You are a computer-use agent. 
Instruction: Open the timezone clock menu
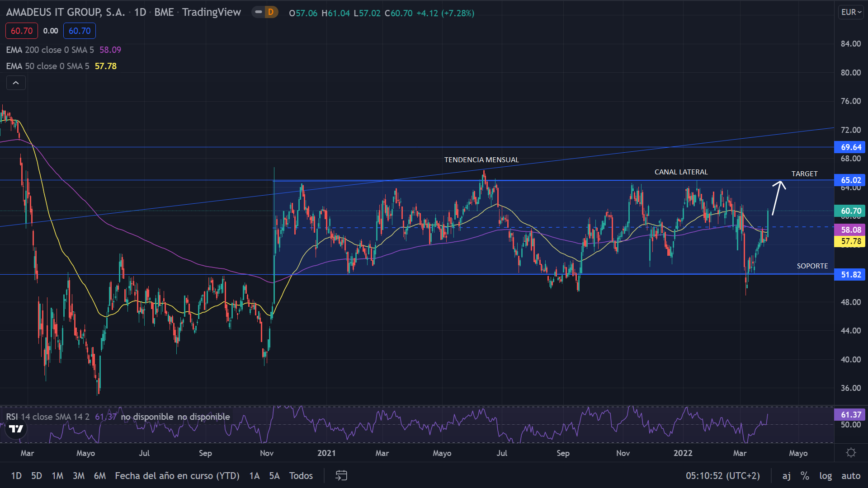click(x=722, y=475)
